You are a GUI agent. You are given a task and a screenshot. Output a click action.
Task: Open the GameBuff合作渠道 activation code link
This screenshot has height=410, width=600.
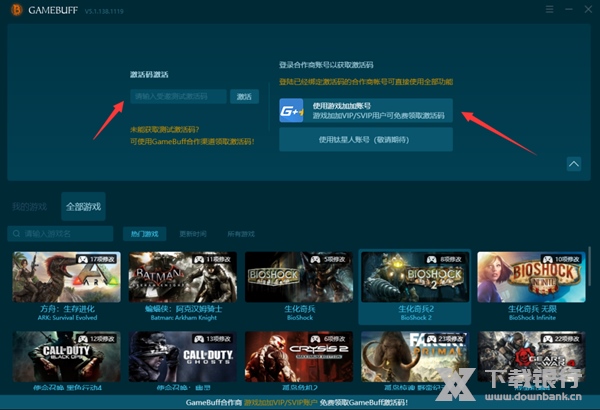(192, 142)
